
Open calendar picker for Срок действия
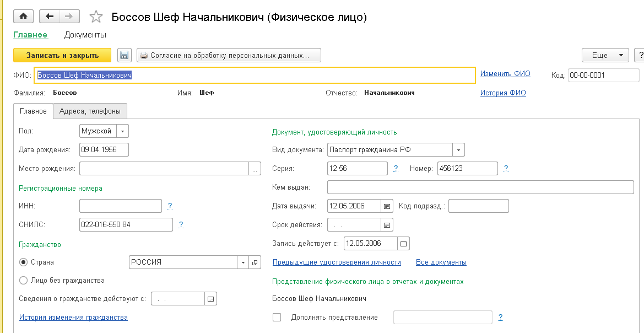[x=387, y=225]
